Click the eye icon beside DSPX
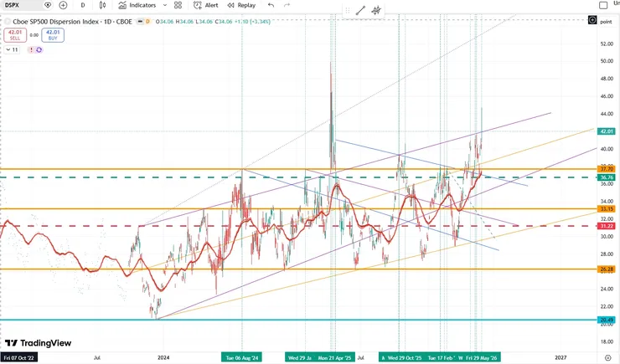The width and height of the screenshot is (620, 364). [48, 5]
